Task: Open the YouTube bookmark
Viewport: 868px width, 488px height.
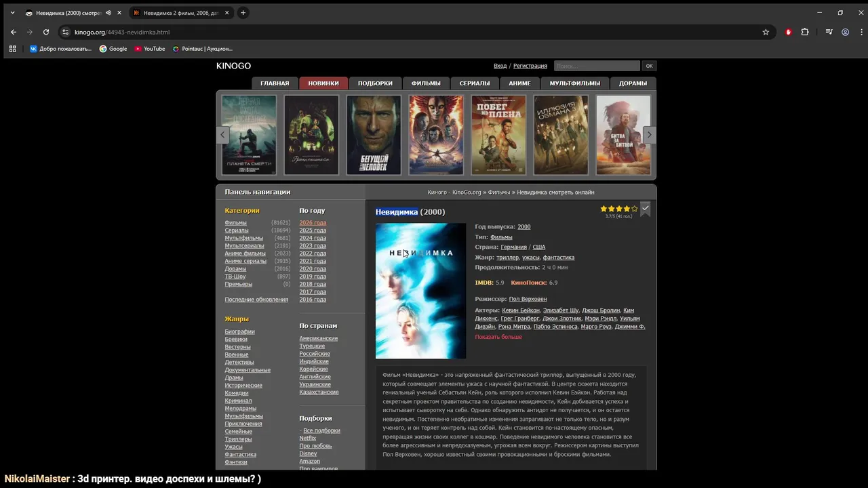Action: (150, 49)
